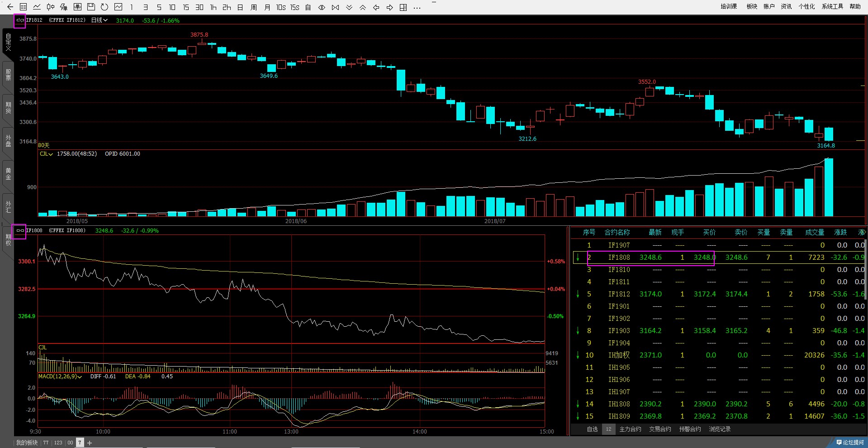Click the back arrow in the toolbar
Viewport: 868px width, 448px height.
pyautogui.click(x=10, y=7)
